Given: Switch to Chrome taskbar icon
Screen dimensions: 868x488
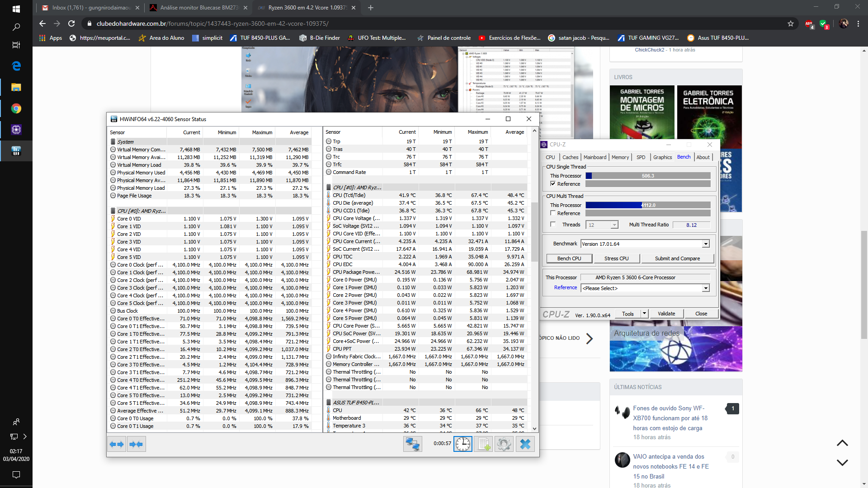Looking at the screenshot, I should (x=16, y=108).
